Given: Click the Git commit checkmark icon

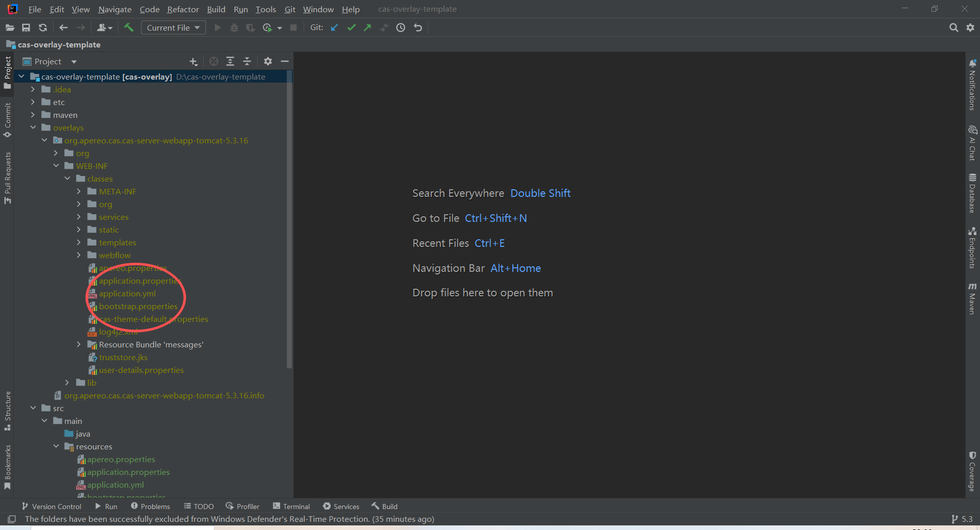Looking at the screenshot, I should pyautogui.click(x=351, y=28).
